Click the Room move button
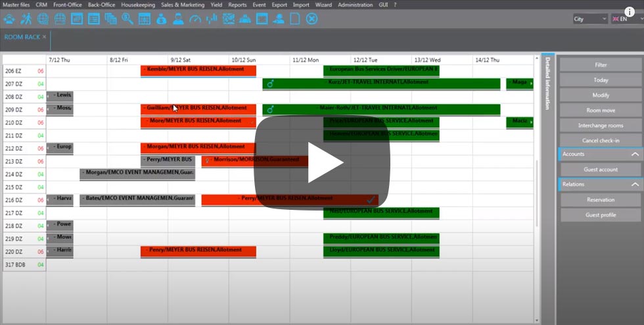Image resolution: width=644 pixels, height=325 pixels. pyautogui.click(x=601, y=111)
